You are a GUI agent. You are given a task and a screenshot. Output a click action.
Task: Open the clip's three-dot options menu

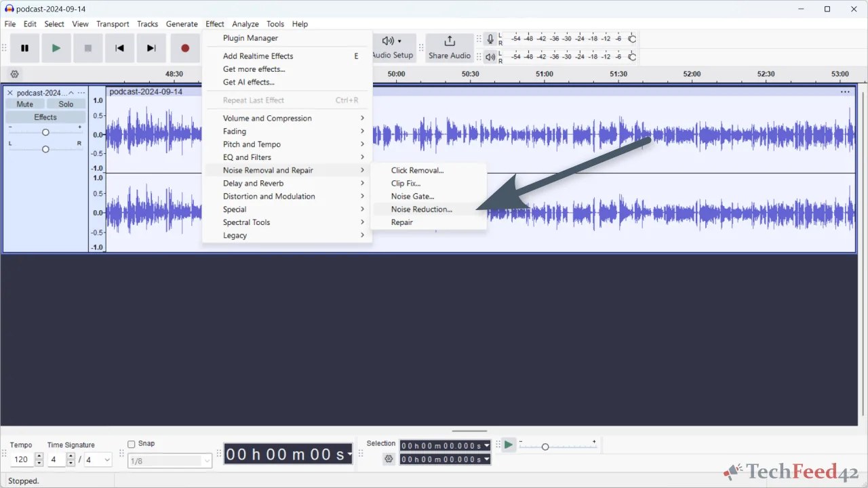(x=845, y=91)
